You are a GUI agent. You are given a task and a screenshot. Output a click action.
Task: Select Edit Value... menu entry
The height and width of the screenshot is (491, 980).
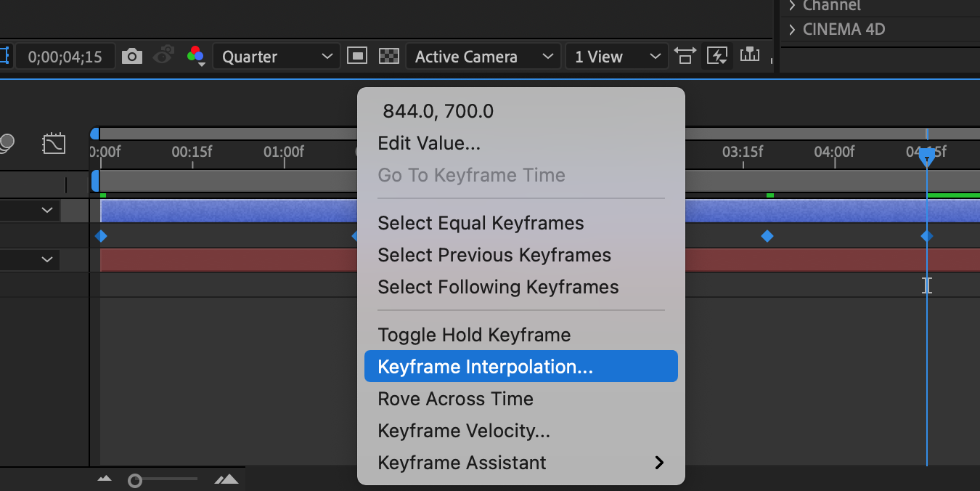pos(520,143)
